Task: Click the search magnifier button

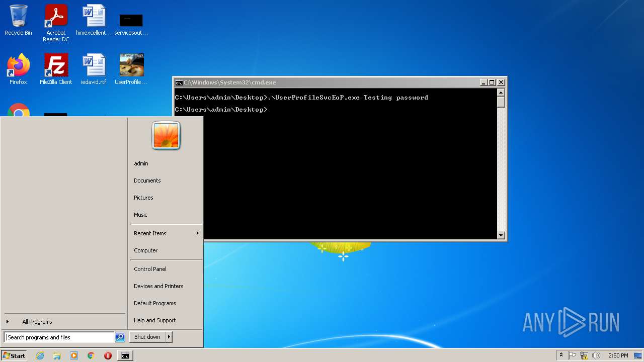Action: [120, 337]
